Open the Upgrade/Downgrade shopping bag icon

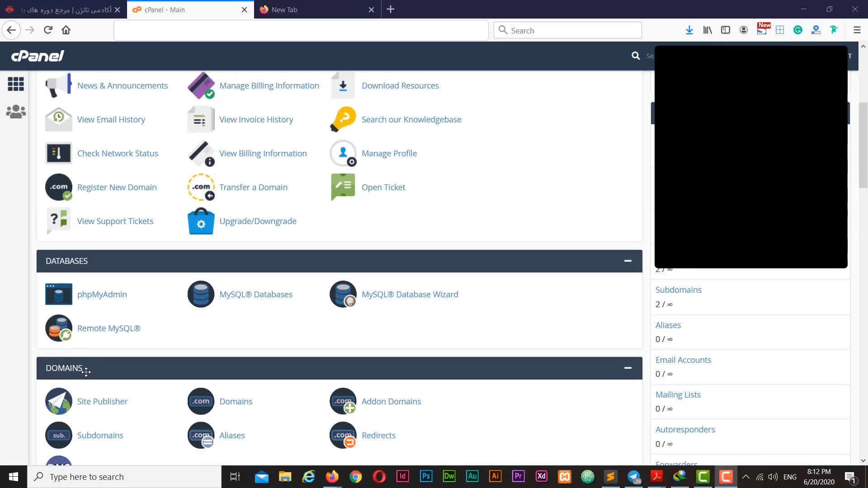click(x=201, y=221)
